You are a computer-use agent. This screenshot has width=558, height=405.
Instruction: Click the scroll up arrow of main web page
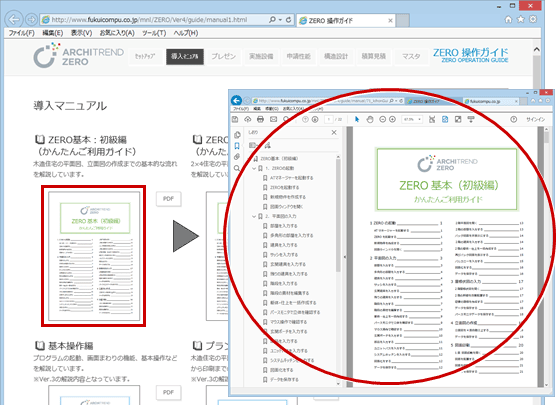pos(537,49)
